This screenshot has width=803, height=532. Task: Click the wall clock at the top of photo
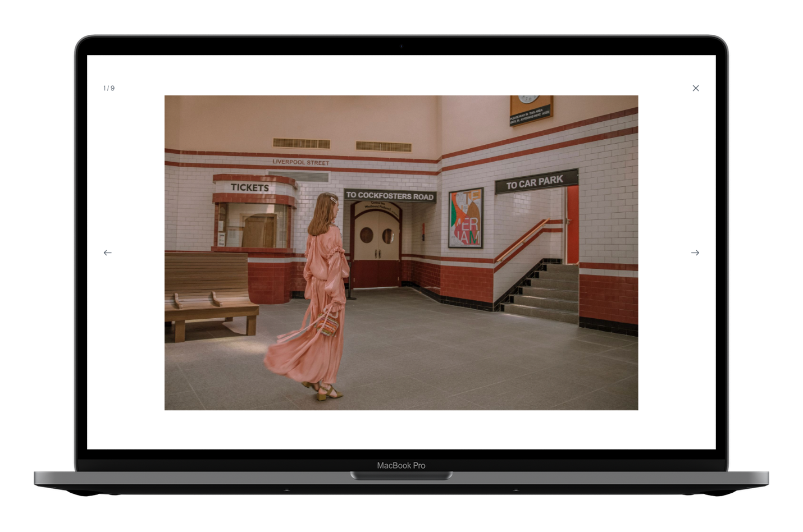531,110
